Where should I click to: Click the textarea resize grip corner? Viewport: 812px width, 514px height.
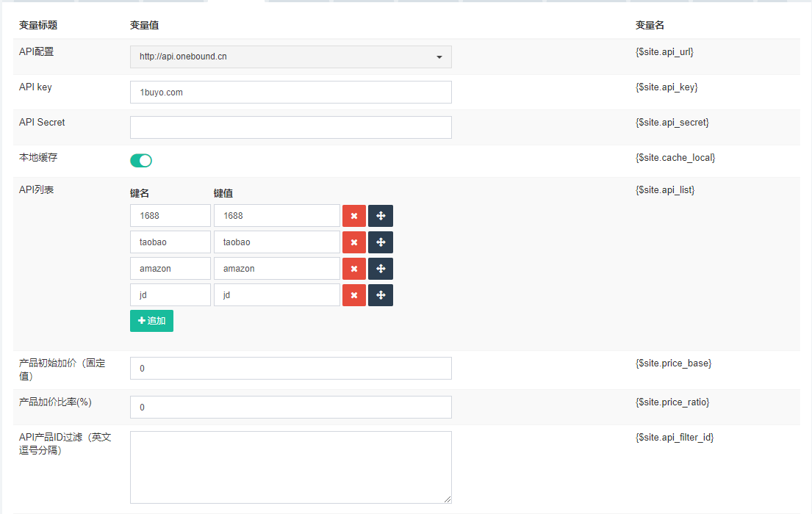448,499
